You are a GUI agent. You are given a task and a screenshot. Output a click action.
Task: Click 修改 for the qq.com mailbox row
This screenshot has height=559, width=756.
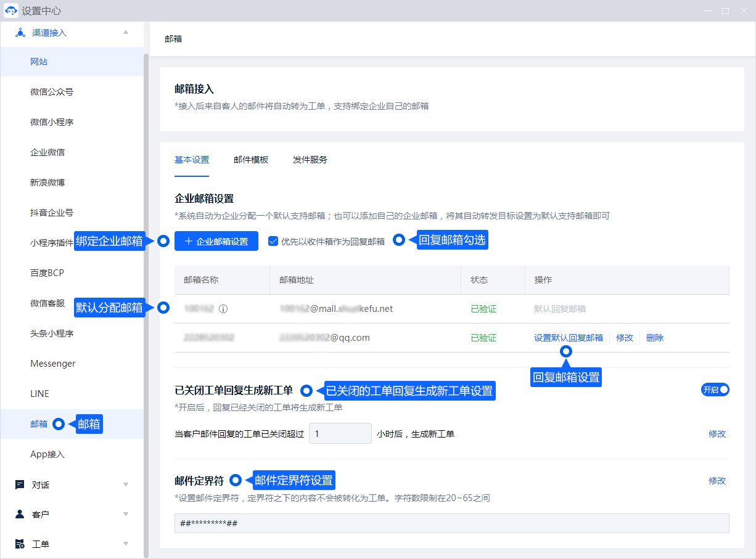pyautogui.click(x=625, y=338)
